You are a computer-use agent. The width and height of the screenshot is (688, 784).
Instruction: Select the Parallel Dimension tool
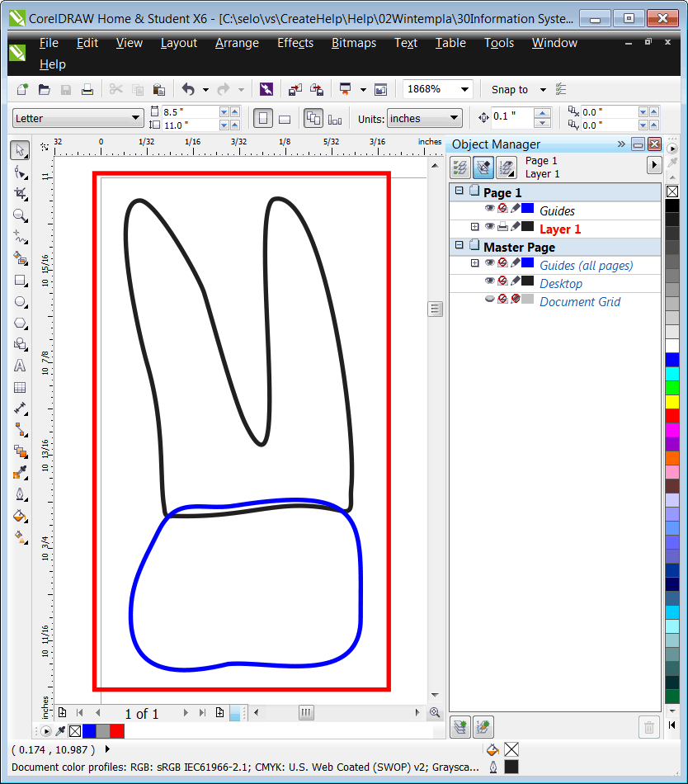[20, 409]
